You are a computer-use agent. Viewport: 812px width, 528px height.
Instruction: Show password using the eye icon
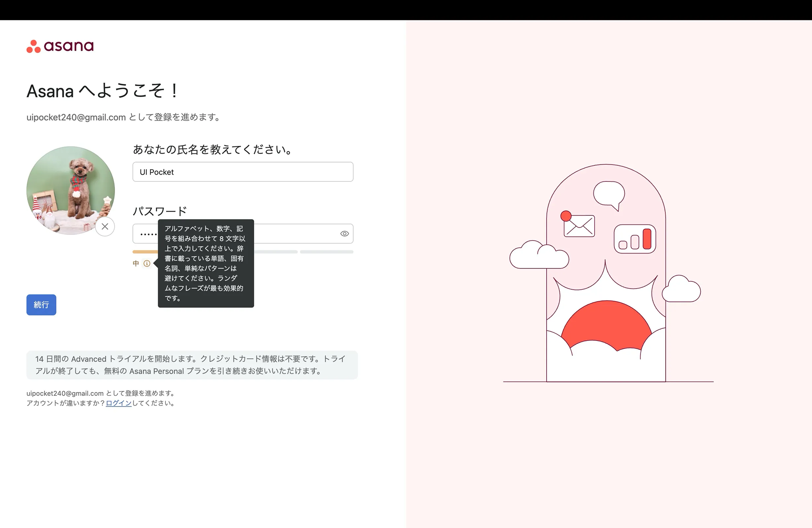[345, 234]
